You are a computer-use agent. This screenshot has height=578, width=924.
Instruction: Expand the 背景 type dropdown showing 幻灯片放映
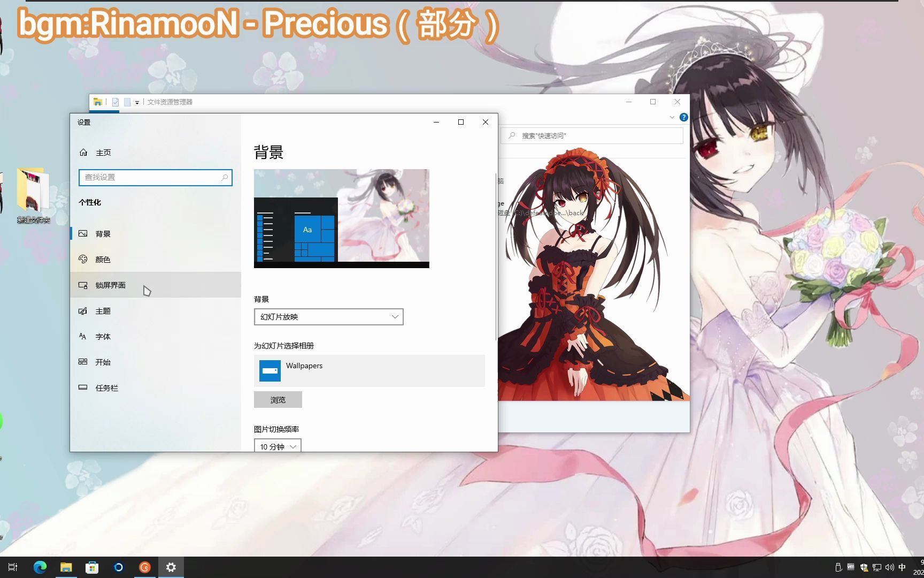pyautogui.click(x=328, y=317)
